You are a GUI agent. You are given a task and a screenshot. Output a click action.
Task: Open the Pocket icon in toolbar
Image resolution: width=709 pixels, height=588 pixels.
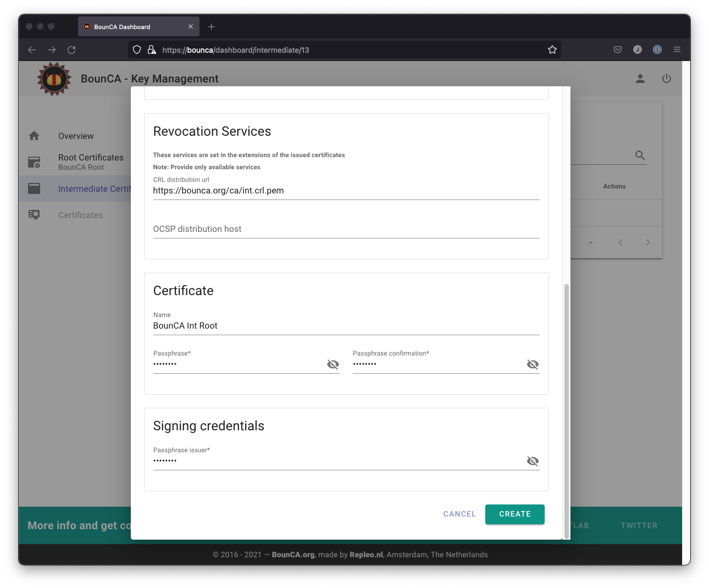[618, 49]
